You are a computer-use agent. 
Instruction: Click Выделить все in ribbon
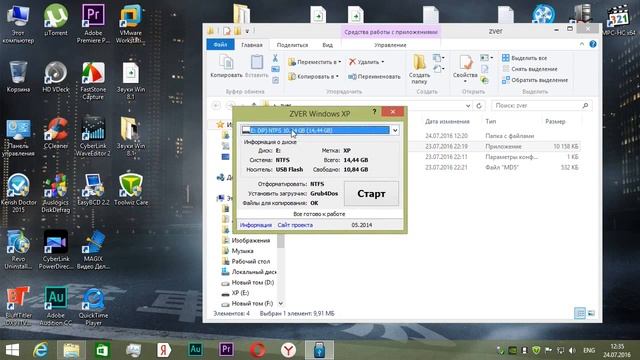click(524, 58)
